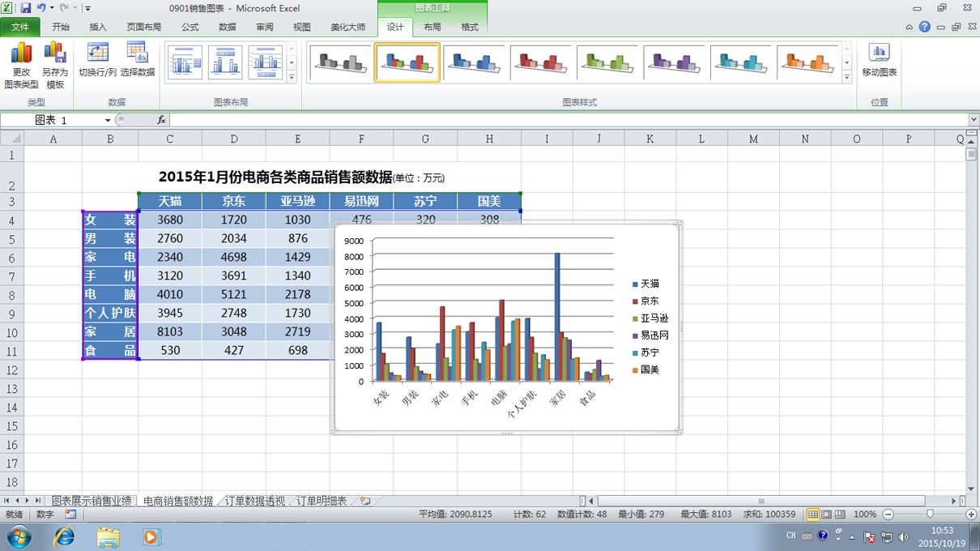980x551 pixels.
Task: Minimize the ribbon with the caret icon
Action: (x=910, y=27)
